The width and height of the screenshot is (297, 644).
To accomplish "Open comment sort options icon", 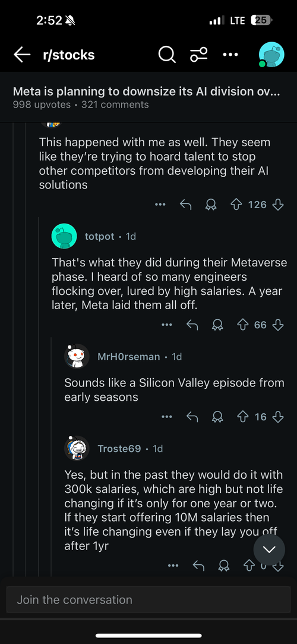I will click(x=198, y=55).
